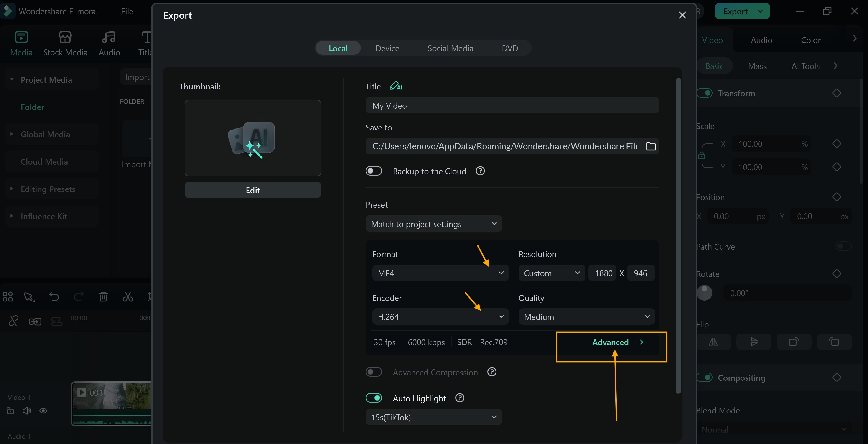Image resolution: width=868 pixels, height=444 pixels.
Task: Click the My Video title field
Action: [x=512, y=105]
